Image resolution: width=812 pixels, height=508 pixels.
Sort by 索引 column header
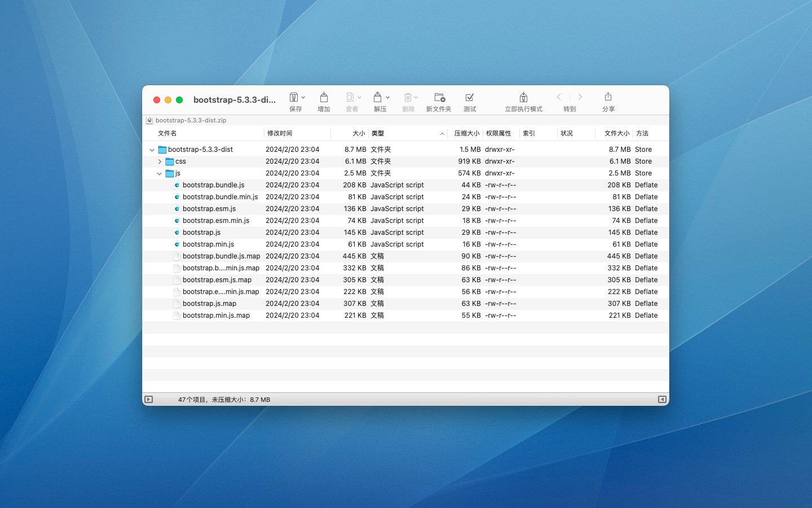point(529,133)
